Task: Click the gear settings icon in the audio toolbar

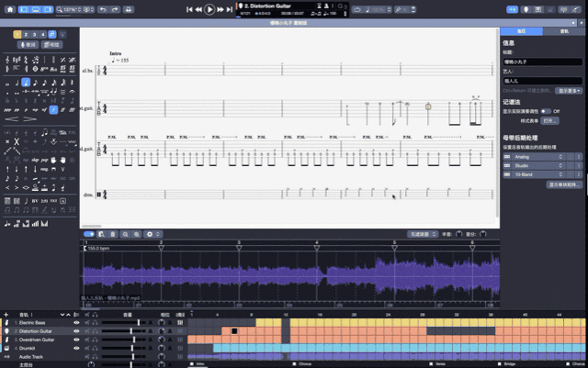Action: (150, 234)
